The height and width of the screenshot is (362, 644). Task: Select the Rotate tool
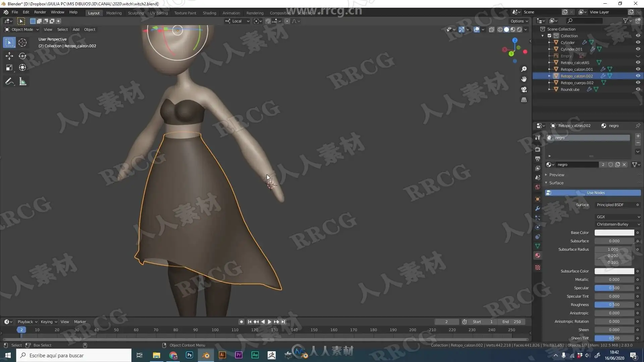(22, 56)
